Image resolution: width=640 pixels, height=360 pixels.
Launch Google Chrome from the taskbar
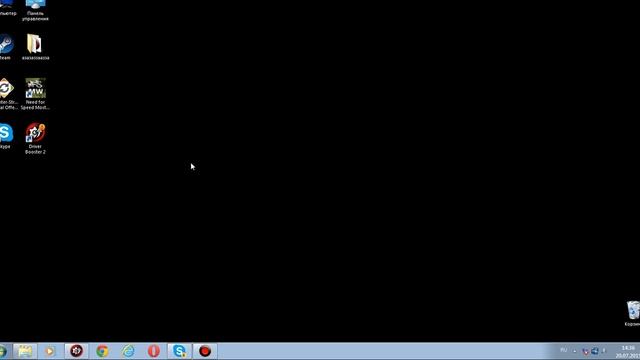click(102, 351)
